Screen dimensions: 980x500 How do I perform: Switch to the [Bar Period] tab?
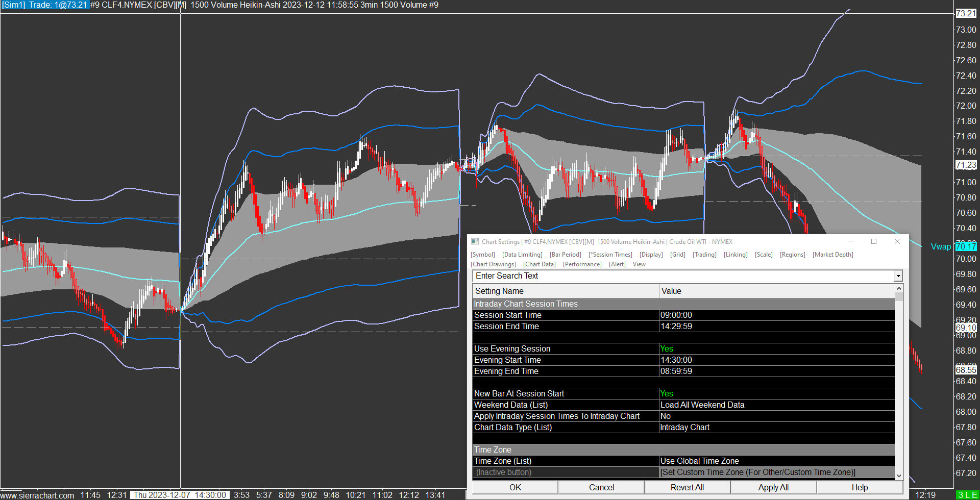click(565, 255)
